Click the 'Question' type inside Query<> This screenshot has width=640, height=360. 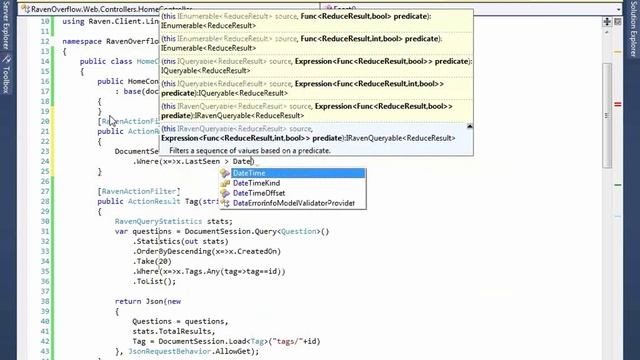tap(298, 231)
